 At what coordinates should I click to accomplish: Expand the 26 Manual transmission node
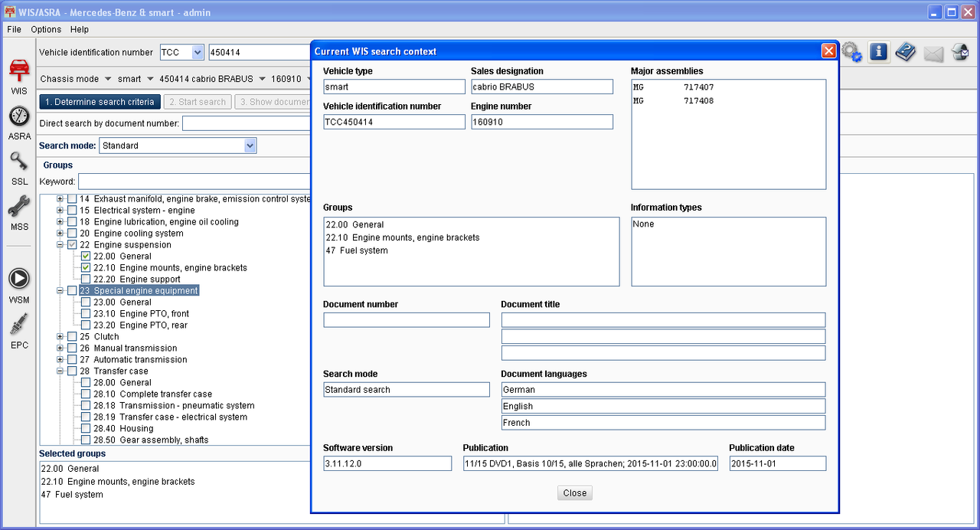click(60, 348)
